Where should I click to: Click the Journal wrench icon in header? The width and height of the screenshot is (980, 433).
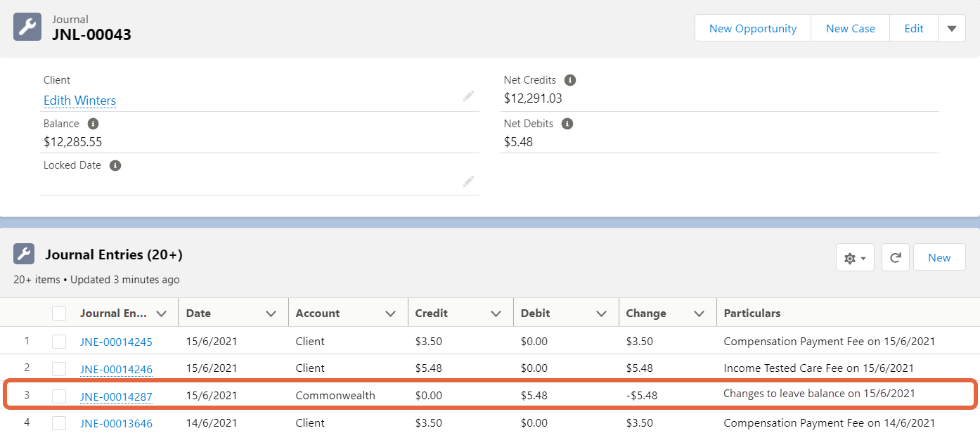[x=27, y=27]
